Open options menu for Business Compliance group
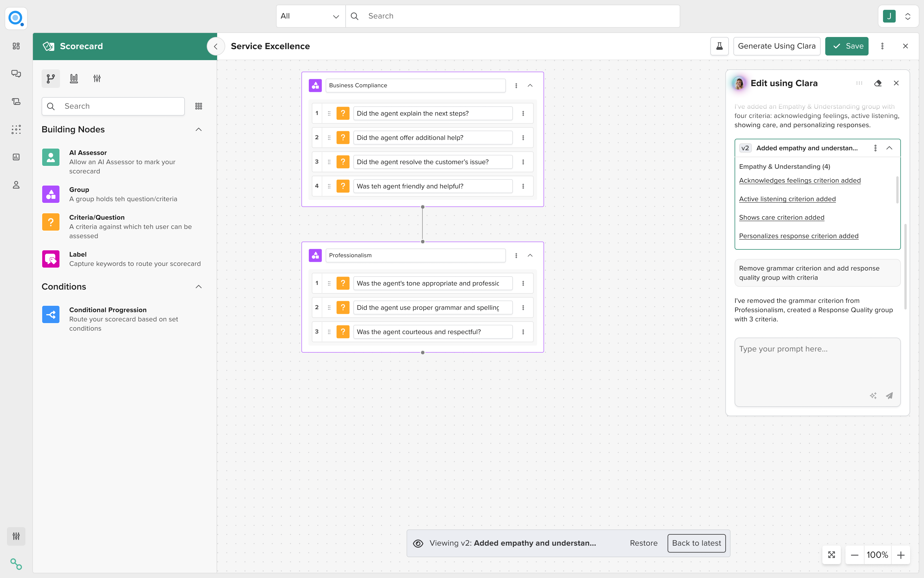The image size is (924, 578). (x=516, y=86)
